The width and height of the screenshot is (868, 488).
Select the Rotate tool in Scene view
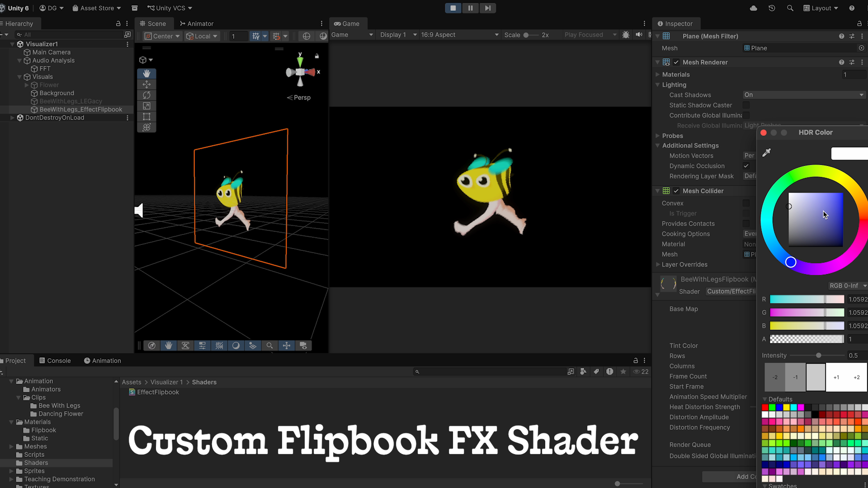click(x=146, y=95)
